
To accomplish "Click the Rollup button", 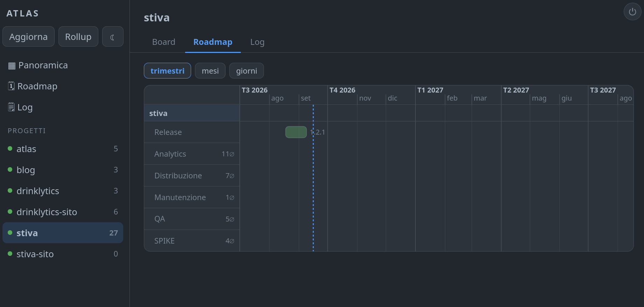I will click(78, 36).
